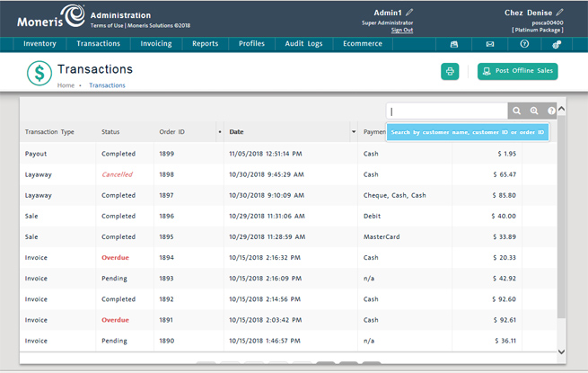Click the Transactions dollar sign icon
The width and height of the screenshot is (588, 373).
click(x=39, y=73)
